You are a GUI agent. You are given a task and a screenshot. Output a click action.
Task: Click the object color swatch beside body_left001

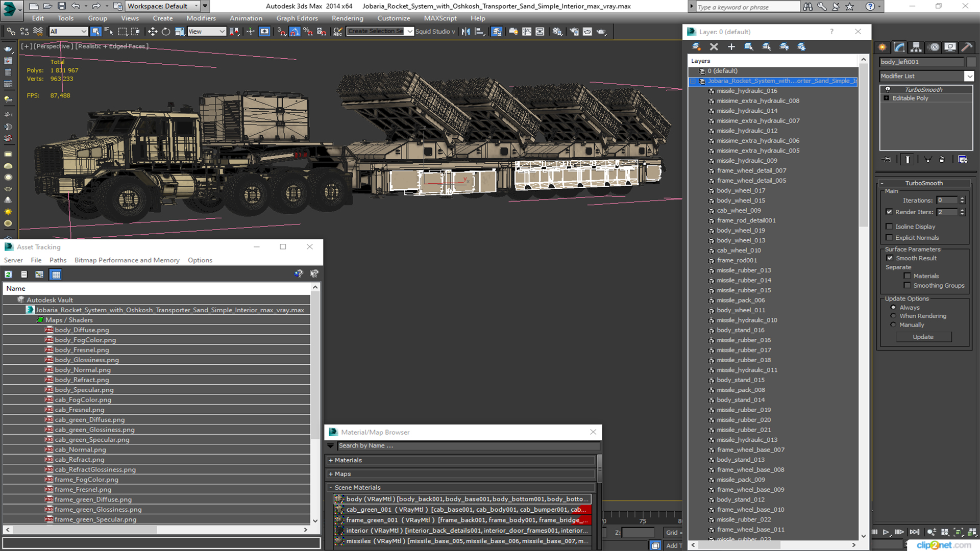[971, 62]
